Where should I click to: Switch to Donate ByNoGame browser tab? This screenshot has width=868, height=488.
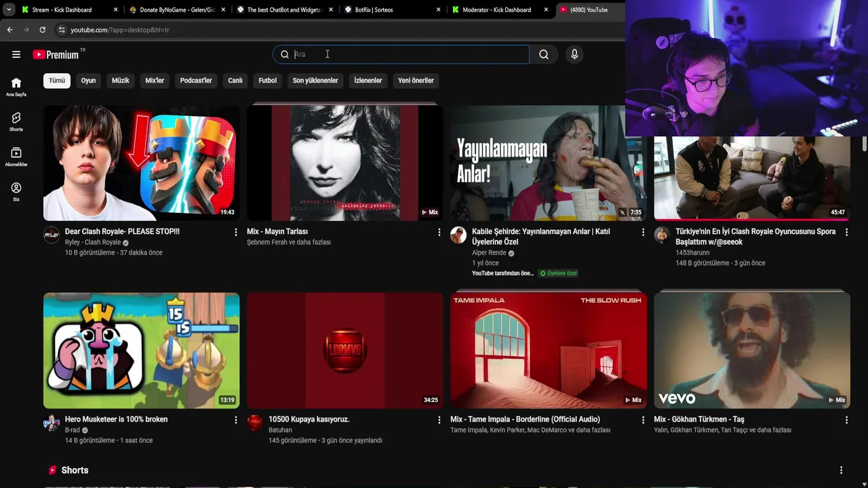[x=176, y=10]
